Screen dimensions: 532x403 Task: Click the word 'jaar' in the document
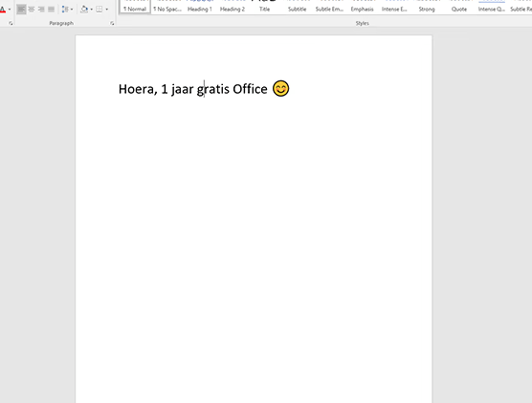(182, 90)
